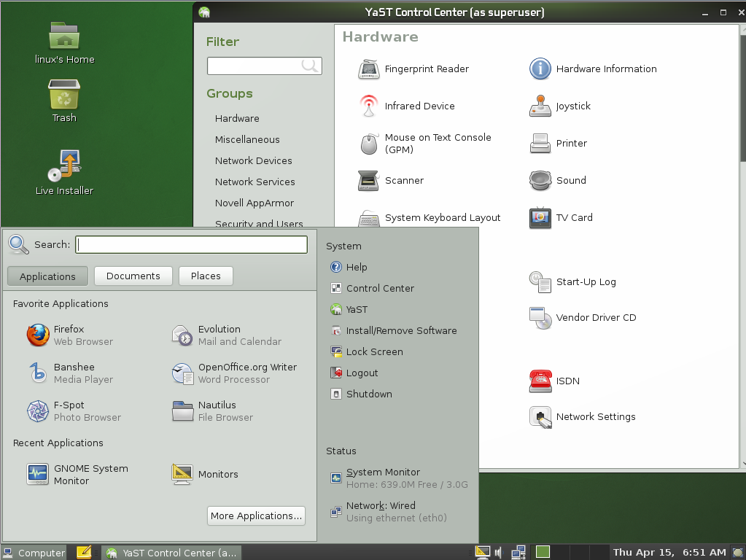Focus the main menu Search field
This screenshot has height=560, width=746.
click(191, 244)
